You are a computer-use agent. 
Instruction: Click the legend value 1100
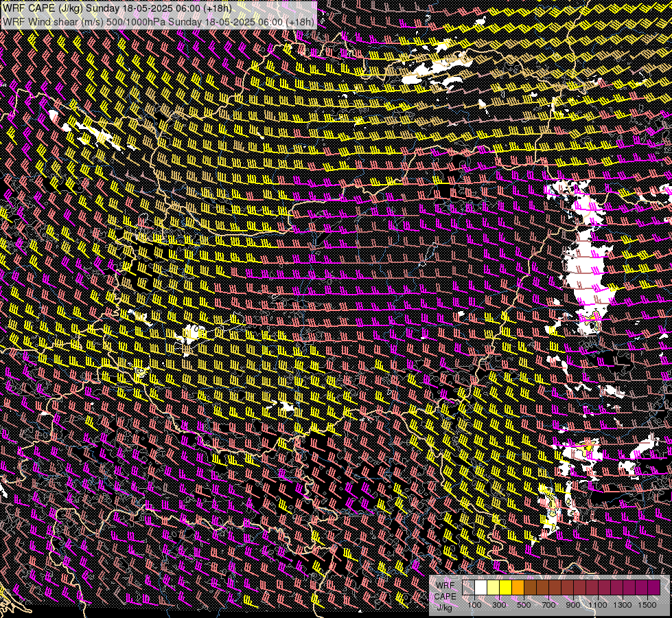[597, 605]
